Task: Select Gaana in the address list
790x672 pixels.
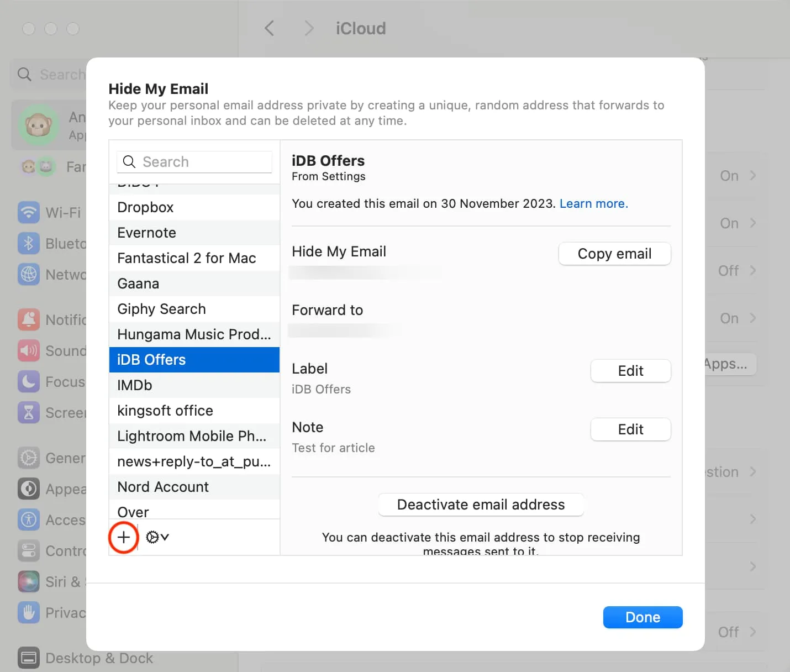Action: [x=194, y=283]
